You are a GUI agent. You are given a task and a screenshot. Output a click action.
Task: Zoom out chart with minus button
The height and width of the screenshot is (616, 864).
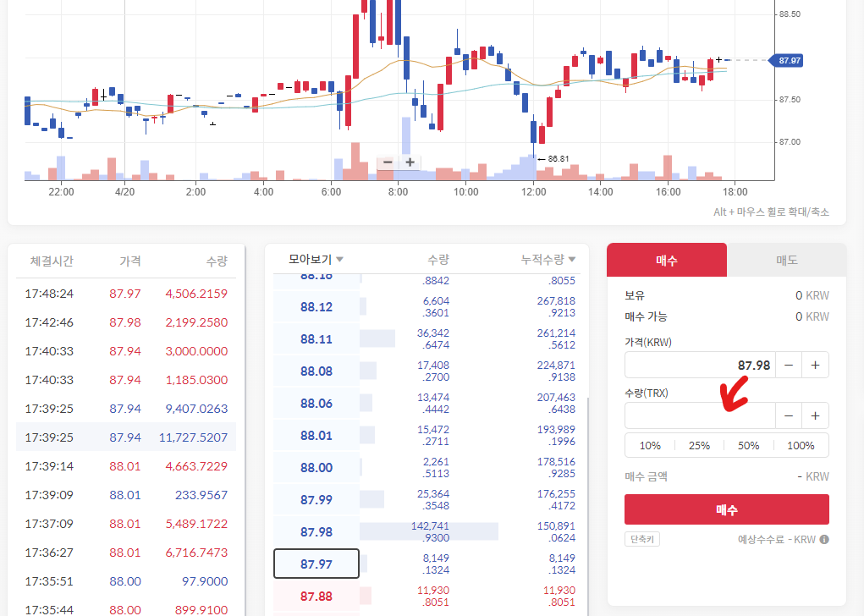coord(388,162)
